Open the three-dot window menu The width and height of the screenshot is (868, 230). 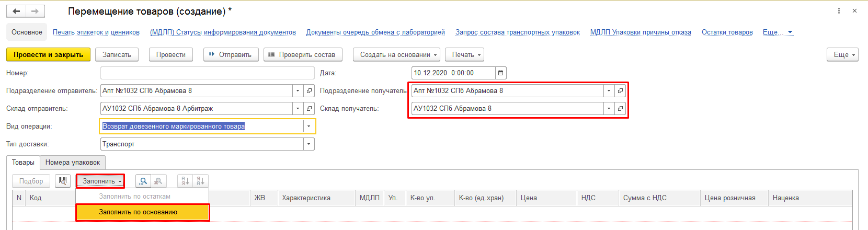(x=839, y=11)
